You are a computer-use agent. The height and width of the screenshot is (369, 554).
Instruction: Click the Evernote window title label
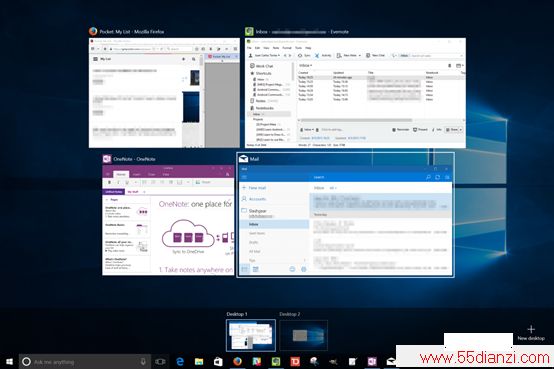302,32
